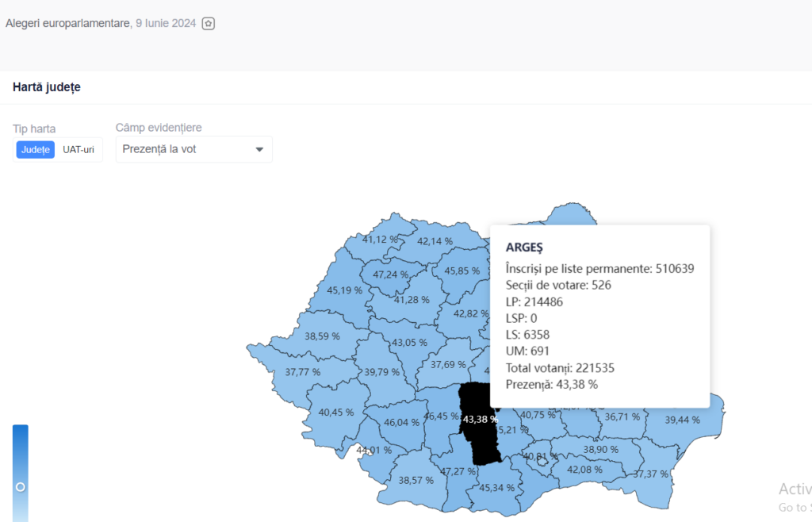Select the county labeled 37,77 %
The width and height of the screenshot is (812, 522).
coord(302,371)
